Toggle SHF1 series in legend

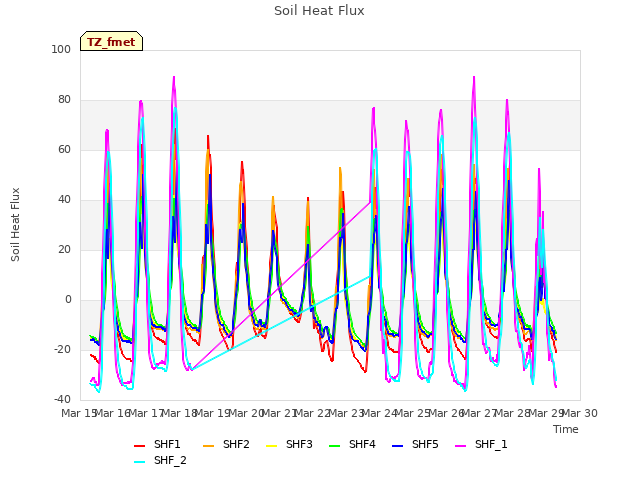pos(157,444)
